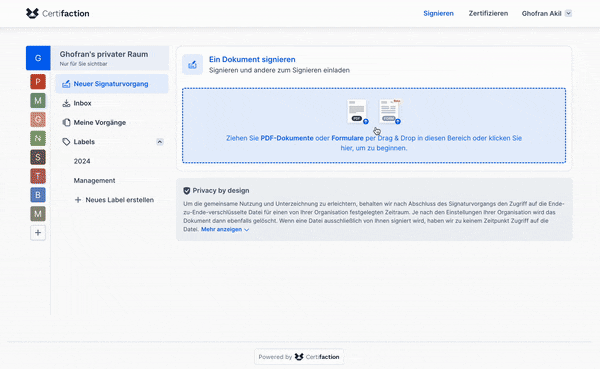
Task: Open the red T workspace avatar
Action: pyautogui.click(x=38, y=176)
